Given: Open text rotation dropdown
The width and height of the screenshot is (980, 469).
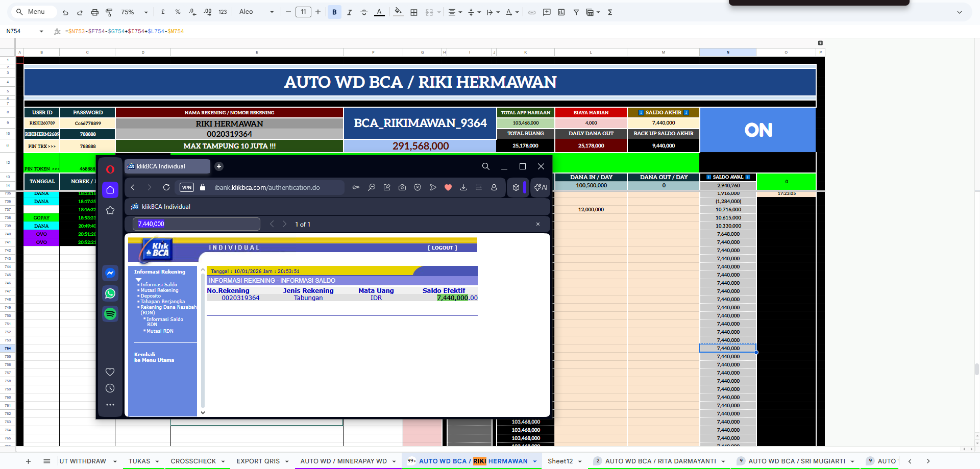Looking at the screenshot, I should coord(512,12).
